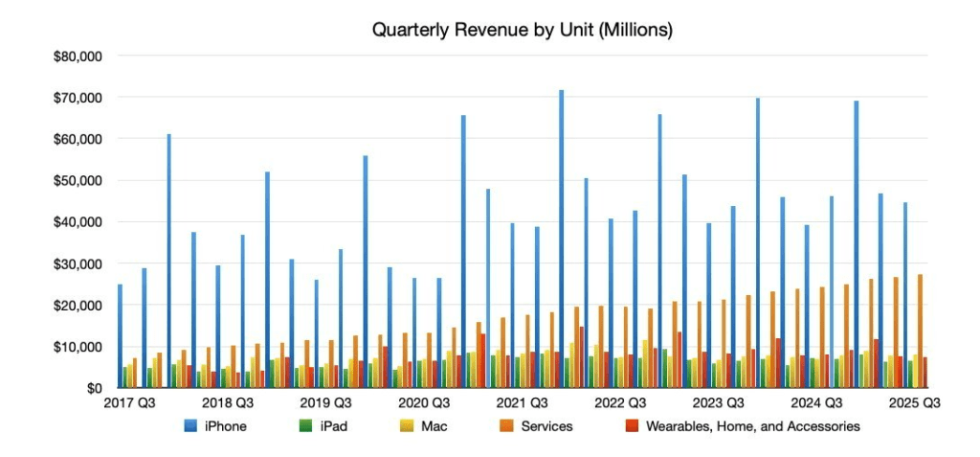The width and height of the screenshot is (980, 457).
Task: Click the $0 y-axis label
Action: [93, 388]
